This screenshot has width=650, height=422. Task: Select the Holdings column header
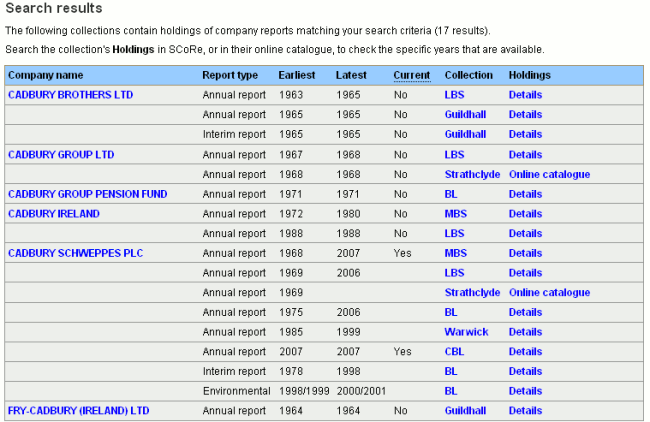coord(530,75)
